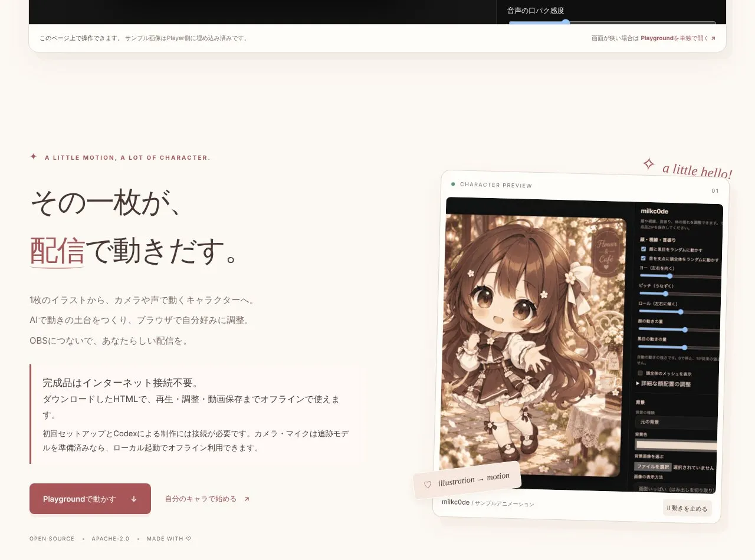
Task: Click the sparkle icon before A LITTLE MOTION
Action: (x=34, y=157)
